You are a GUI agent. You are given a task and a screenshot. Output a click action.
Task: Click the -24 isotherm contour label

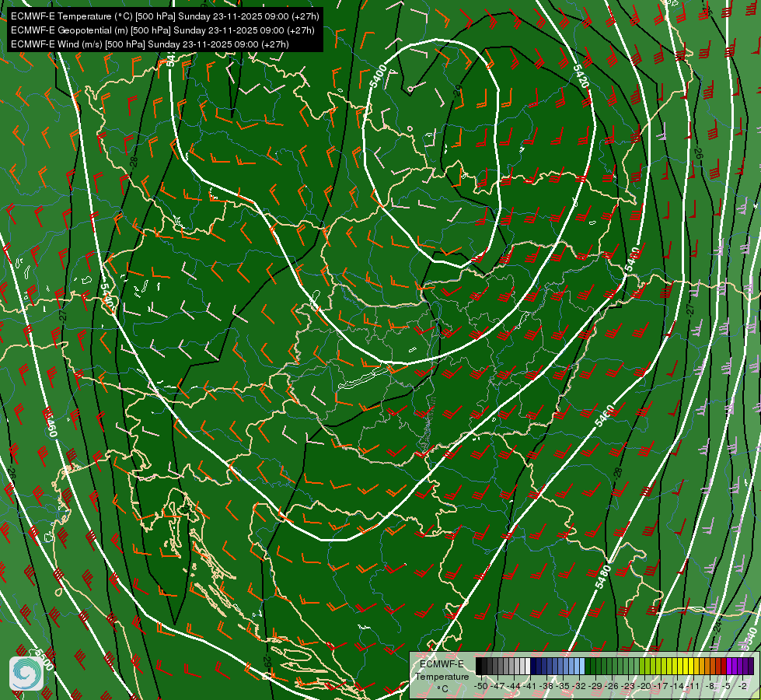[717, 628]
